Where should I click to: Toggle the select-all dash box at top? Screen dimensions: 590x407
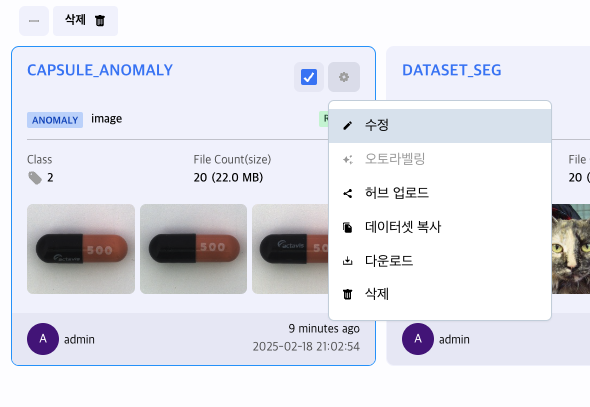(34, 21)
